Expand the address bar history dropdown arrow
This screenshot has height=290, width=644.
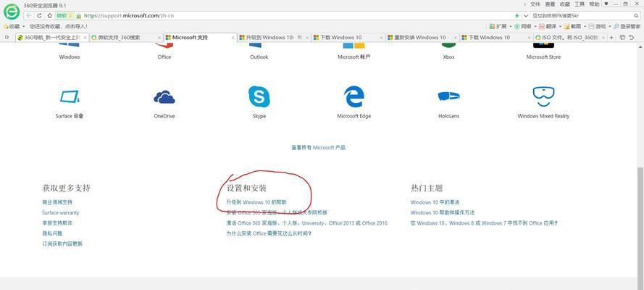526,16
